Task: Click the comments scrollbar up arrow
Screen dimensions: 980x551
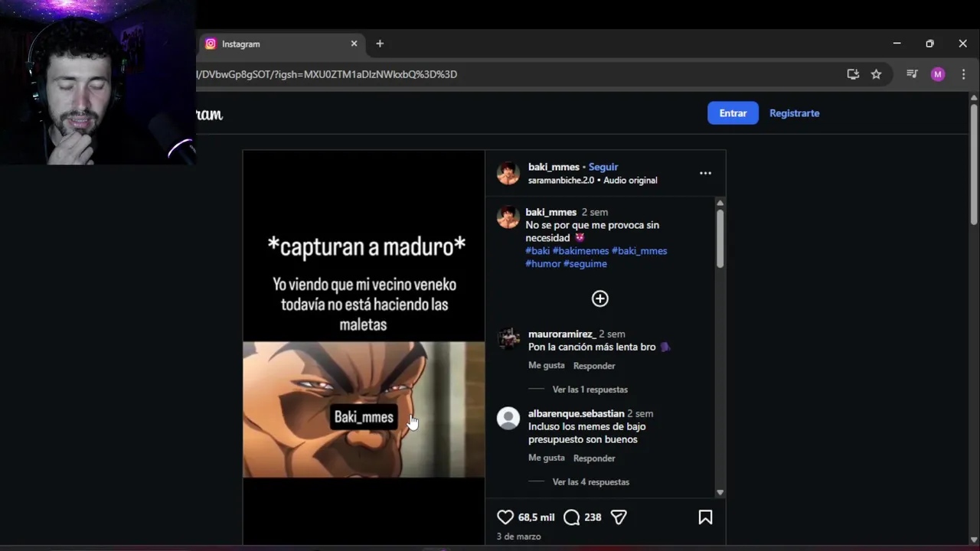Action: pyautogui.click(x=720, y=203)
